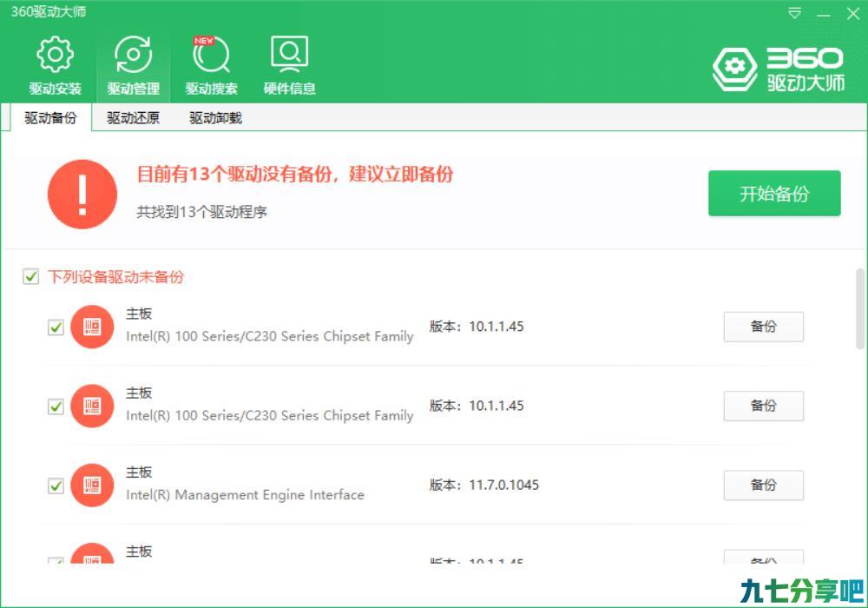Image resolution: width=868 pixels, height=608 pixels.
Task: Uncheck the second Intel 100 Series driver checkbox
Action: point(56,406)
